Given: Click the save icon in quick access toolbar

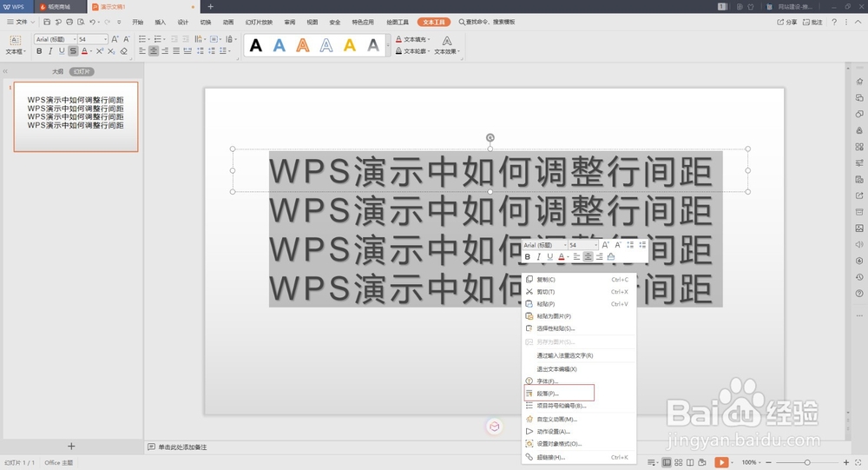Looking at the screenshot, I should pyautogui.click(x=47, y=23).
